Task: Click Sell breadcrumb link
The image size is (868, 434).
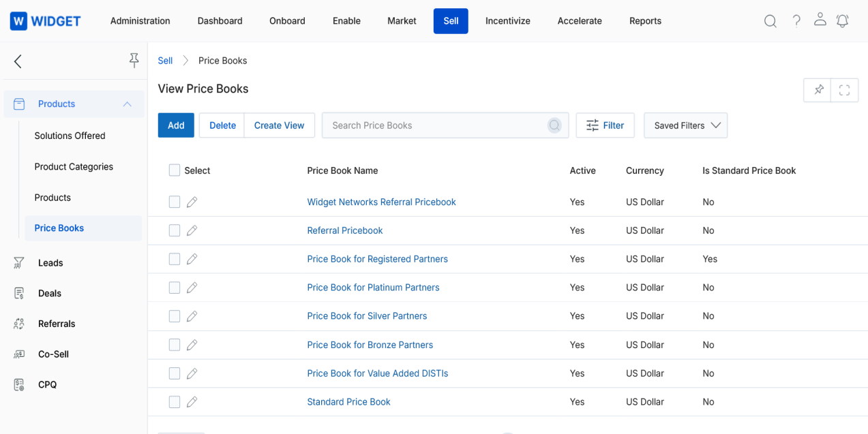Action: (165, 61)
